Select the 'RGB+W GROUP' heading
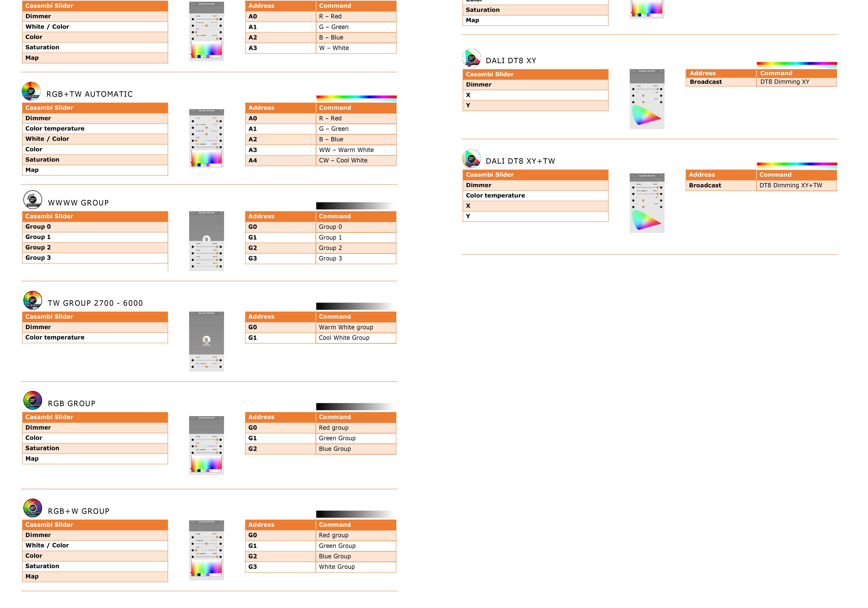Viewport: 868px width, 608px height. (79, 511)
